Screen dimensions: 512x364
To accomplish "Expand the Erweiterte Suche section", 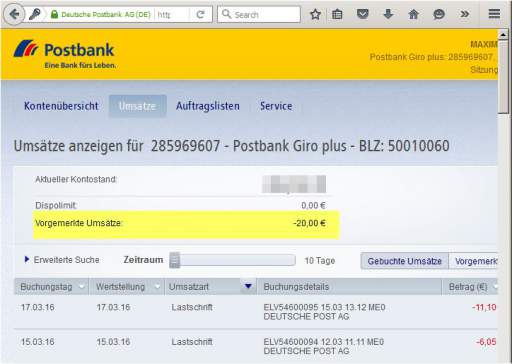I will pyautogui.click(x=62, y=260).
